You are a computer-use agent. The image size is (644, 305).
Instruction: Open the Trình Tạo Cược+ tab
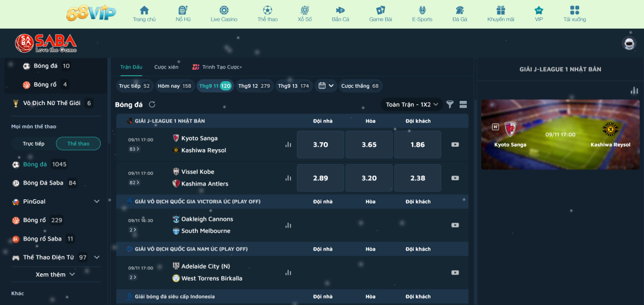[x=217, y=67]
